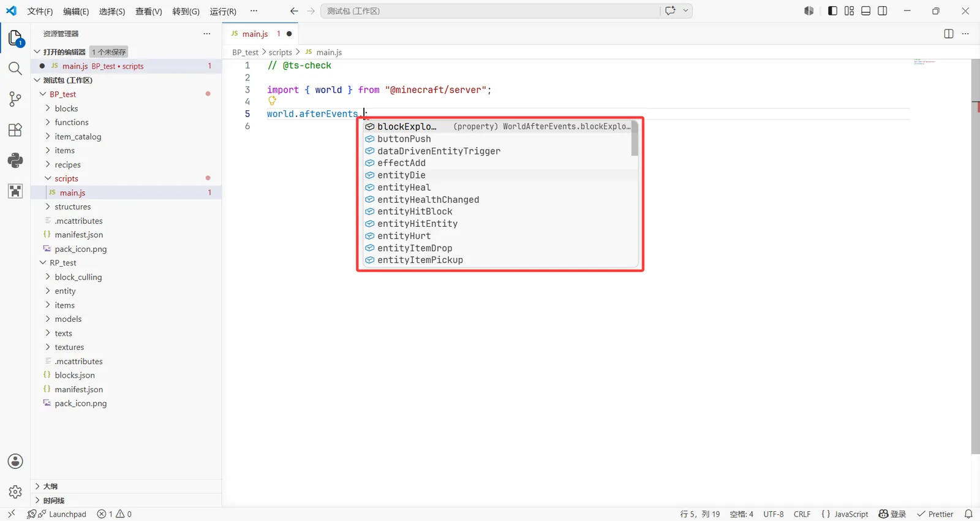This screenshot has height=521, width=980.
Task: Click the lightbulb code action icon
Action: [x=272, y=101]
